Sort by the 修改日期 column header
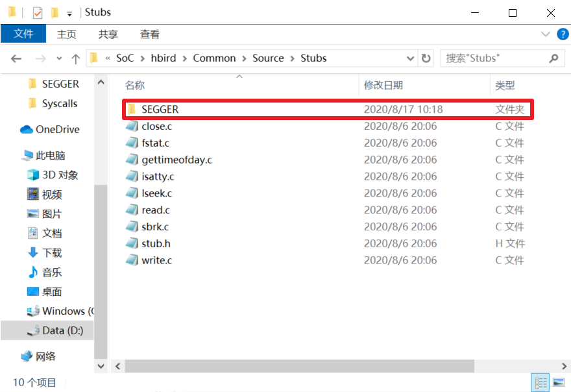Viewport: 571px width, 392px height. point(383,85)
